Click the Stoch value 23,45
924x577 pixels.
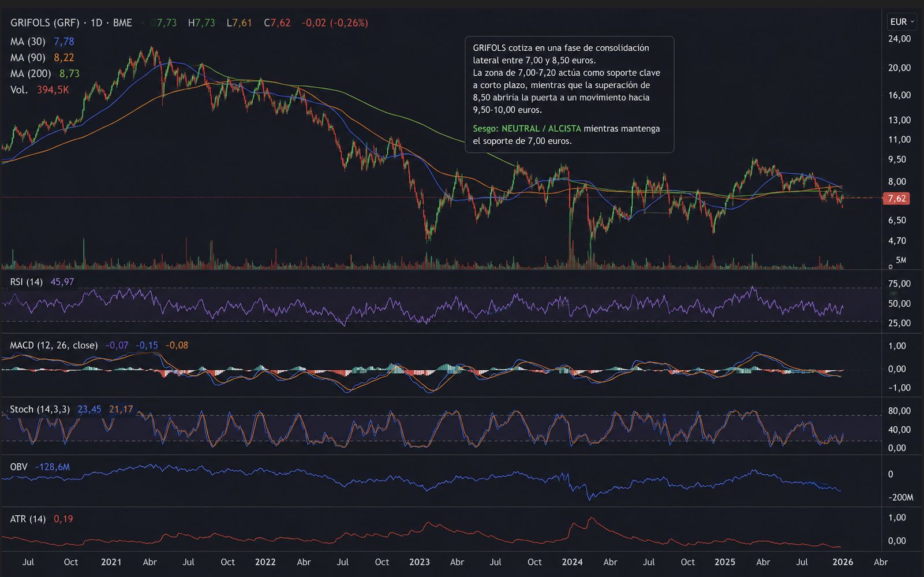(x=89, y=410)
